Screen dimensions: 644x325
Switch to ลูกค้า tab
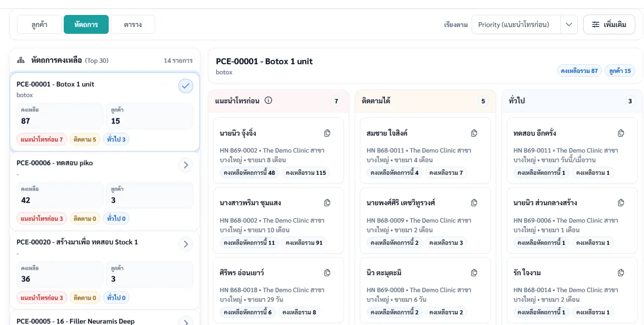click(x=39, y=25)
